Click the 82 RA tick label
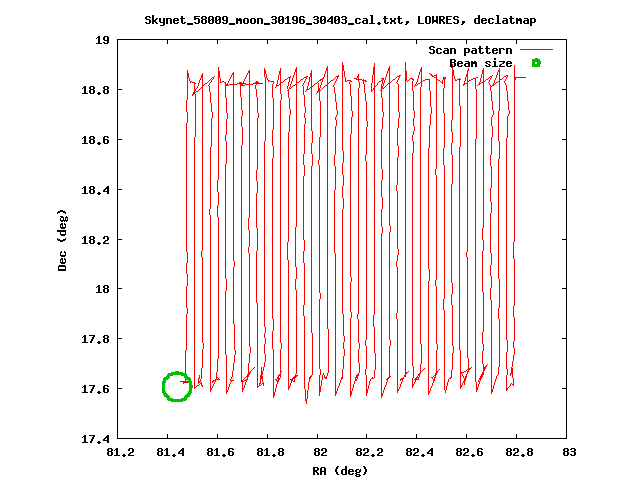The width and height of the screenshot is (640, 480). tap(320, 452)
